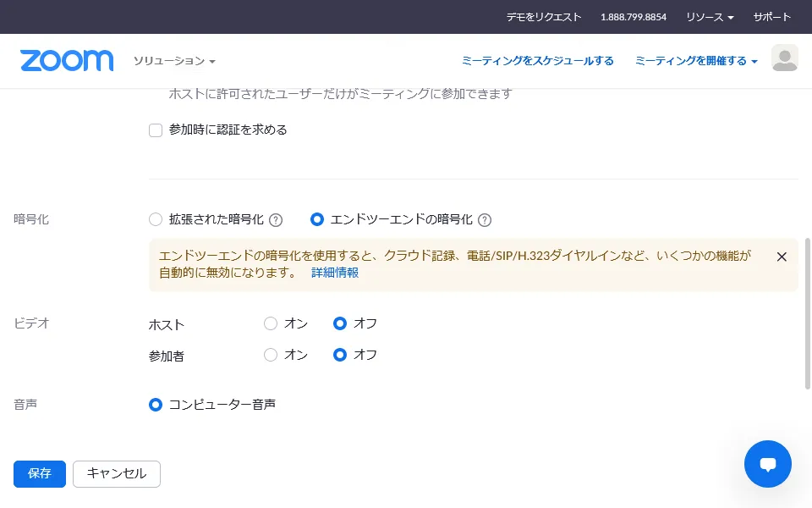Choose コンピューター音声 audio option
This screenshot has height=508, width=812.
pos(156,405)
